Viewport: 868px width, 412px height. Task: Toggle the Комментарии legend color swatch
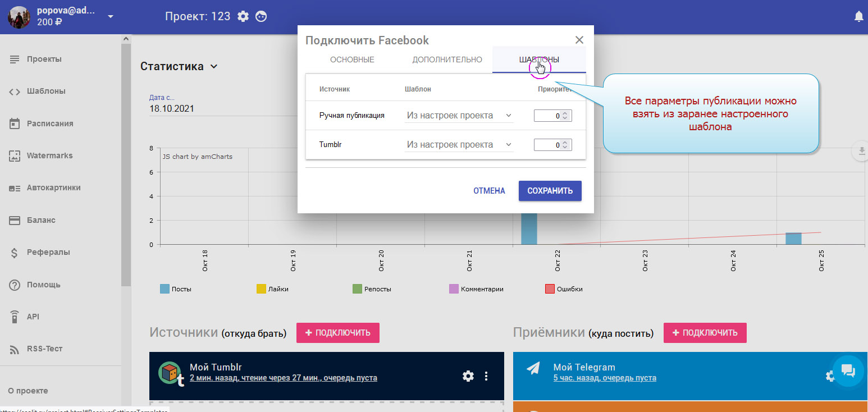454,289
